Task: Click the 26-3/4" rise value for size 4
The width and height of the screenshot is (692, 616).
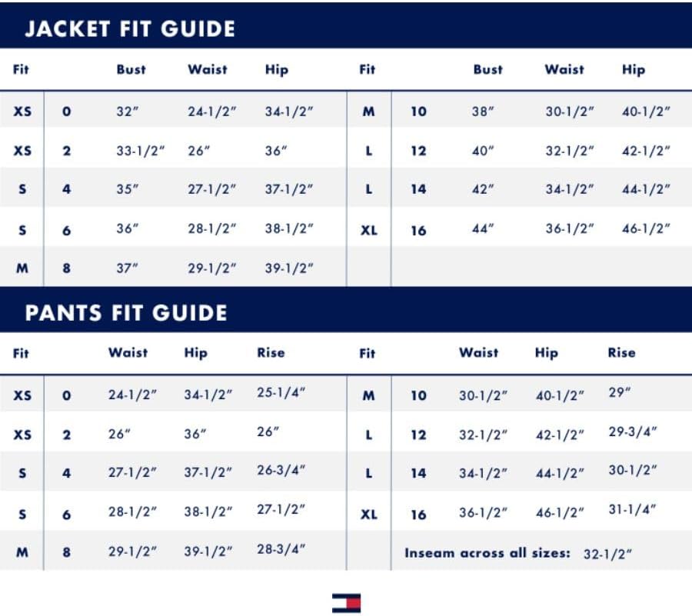Action: pyautogui.click(x=281, y=471)
